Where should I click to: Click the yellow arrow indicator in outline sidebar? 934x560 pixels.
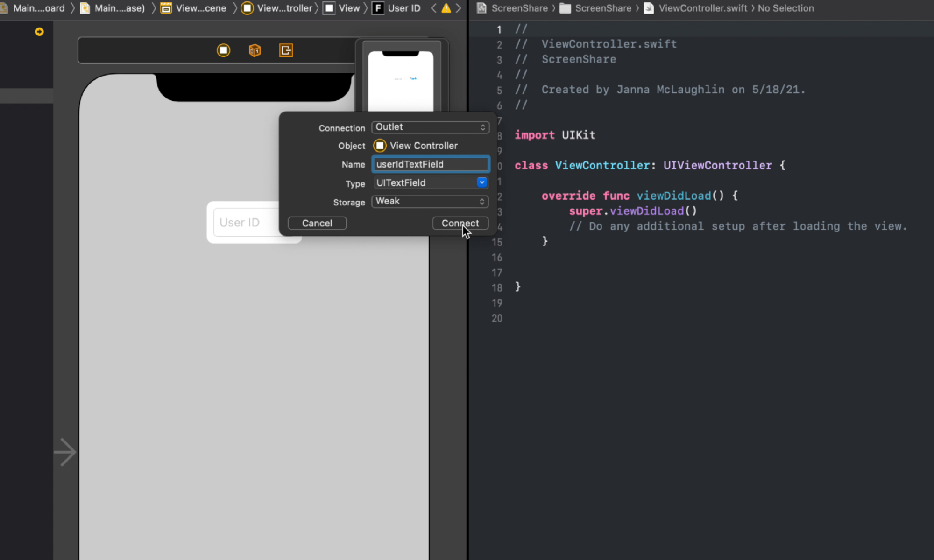coord(39,32)
